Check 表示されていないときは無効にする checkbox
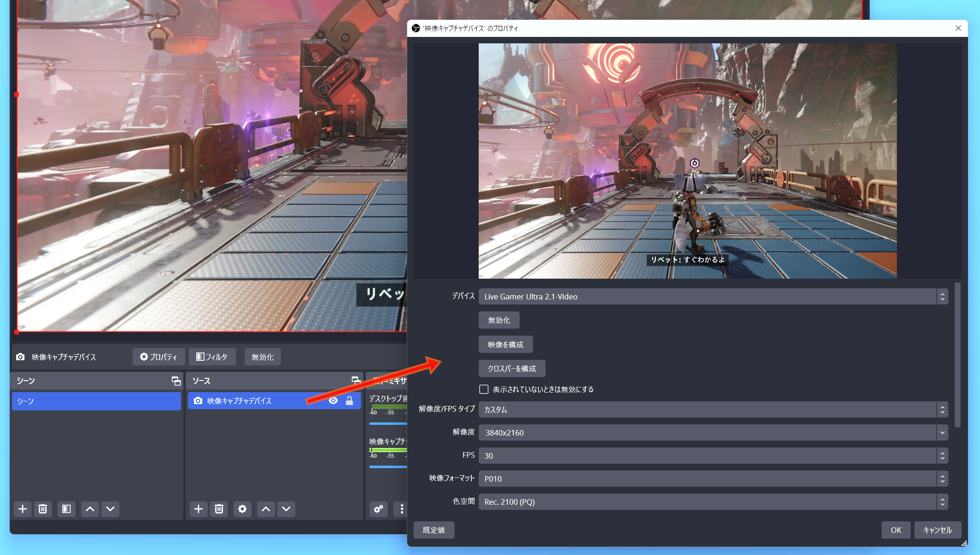The height and width of the screenshot is (555, 980). pyautogui.click(x=484, y=389)
